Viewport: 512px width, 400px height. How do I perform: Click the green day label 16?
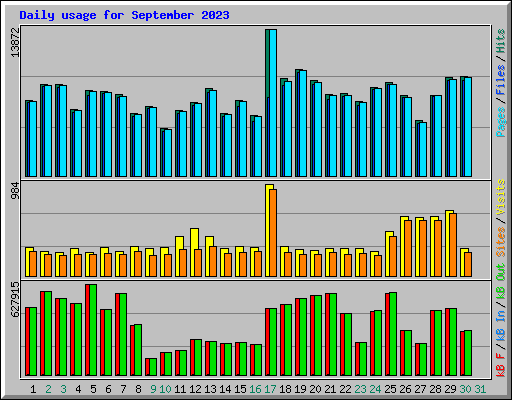tap(255, 389)
